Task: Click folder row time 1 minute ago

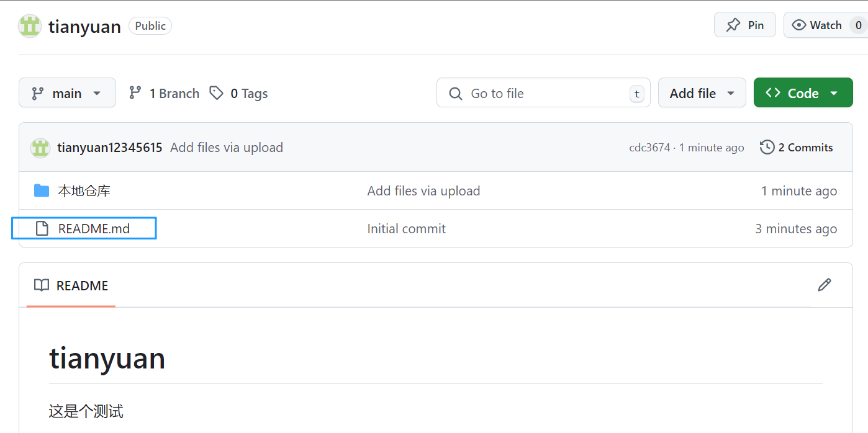Action: [x=799, y=191]
